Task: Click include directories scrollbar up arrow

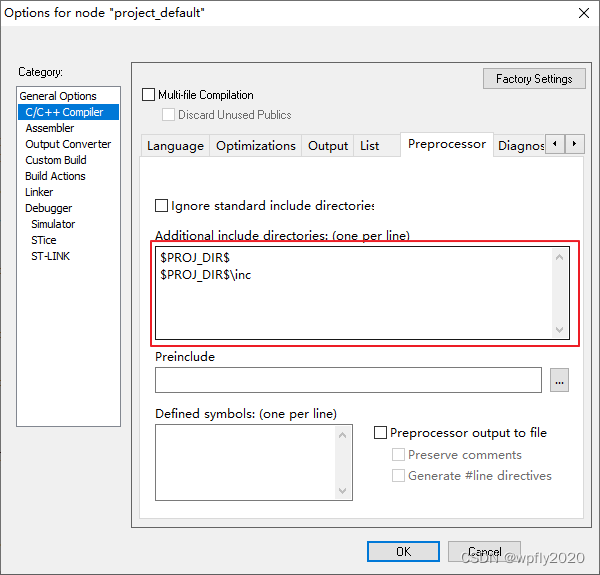Action: pyautogui.click(x=559, y=257)
